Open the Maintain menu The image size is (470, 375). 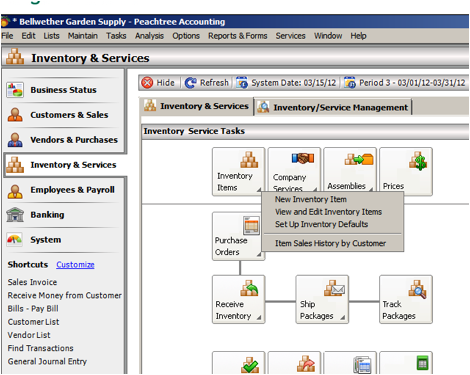point(83,36)
